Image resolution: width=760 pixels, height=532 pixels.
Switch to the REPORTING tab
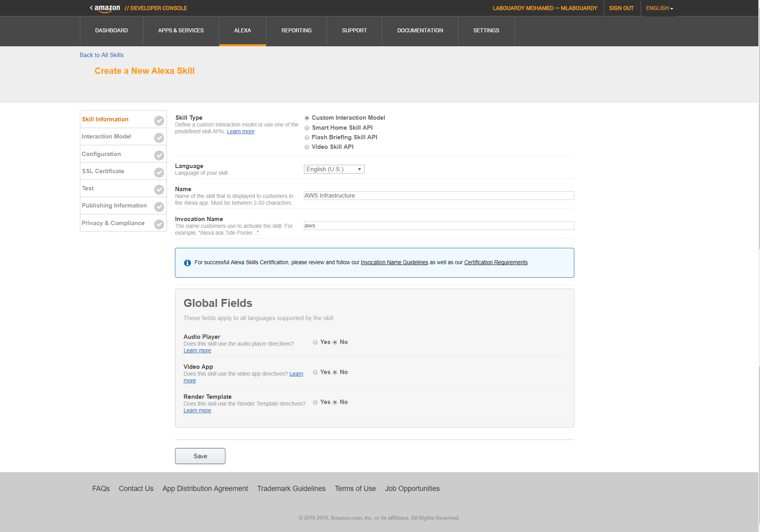[296, 31]
